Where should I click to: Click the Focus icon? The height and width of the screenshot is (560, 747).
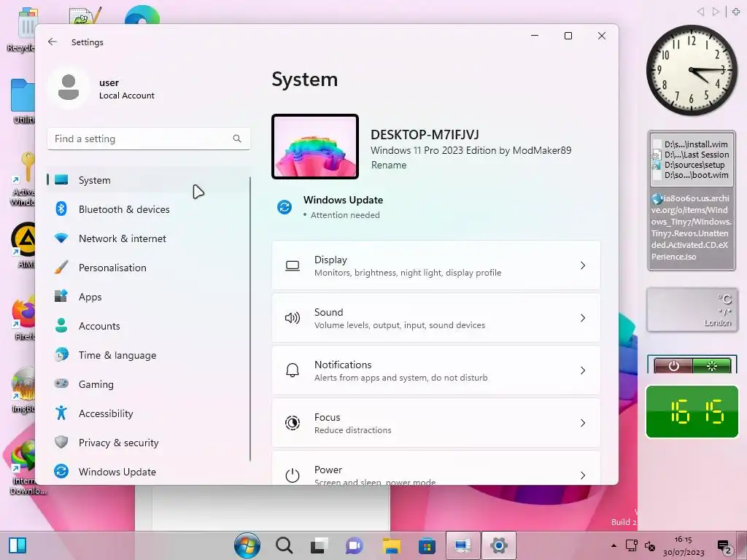coord(293,423)
